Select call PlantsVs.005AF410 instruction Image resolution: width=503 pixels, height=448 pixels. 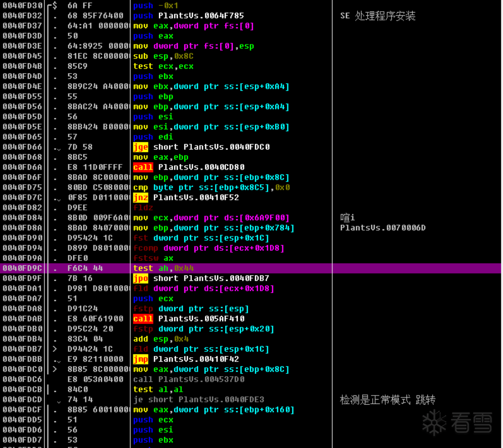(189, 319)
